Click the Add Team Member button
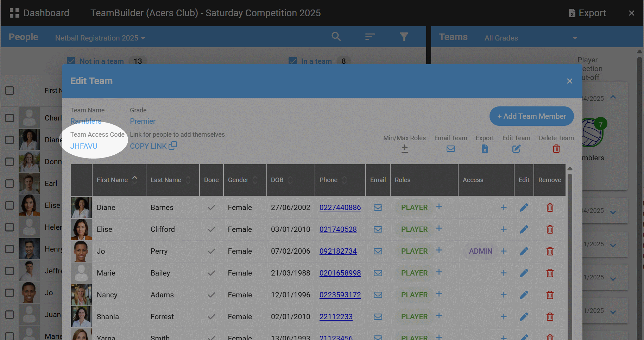The height and width of the screenshot is (340, 644). (x=531, y=116)
